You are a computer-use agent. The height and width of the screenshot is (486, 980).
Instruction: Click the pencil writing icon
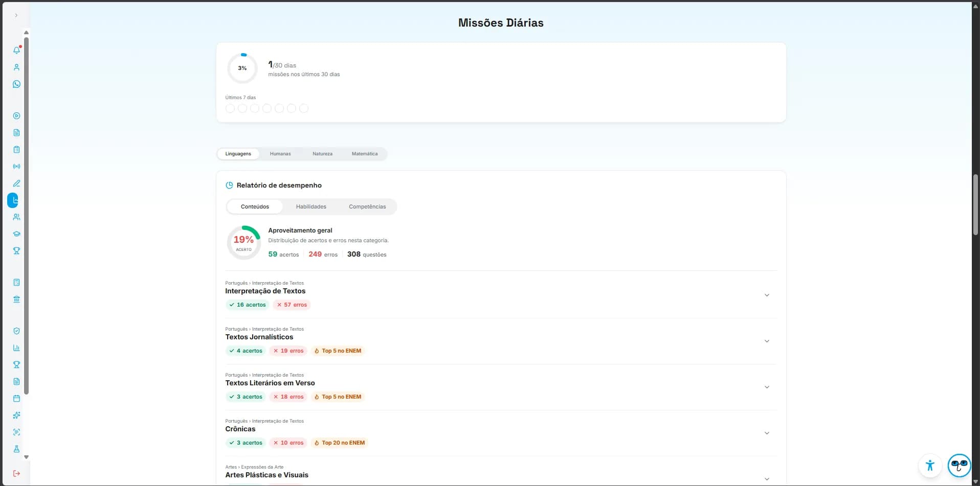(x=16, y=183)
